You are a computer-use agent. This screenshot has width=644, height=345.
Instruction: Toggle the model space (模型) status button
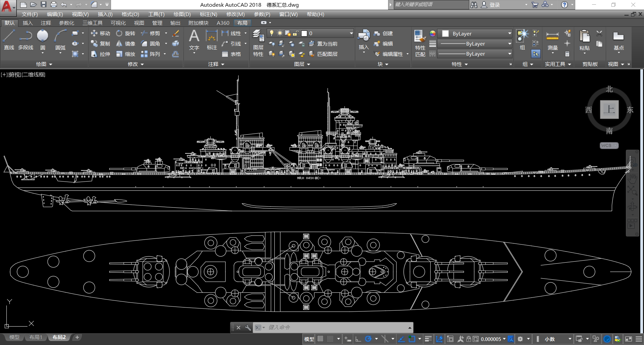click(309, 339)
